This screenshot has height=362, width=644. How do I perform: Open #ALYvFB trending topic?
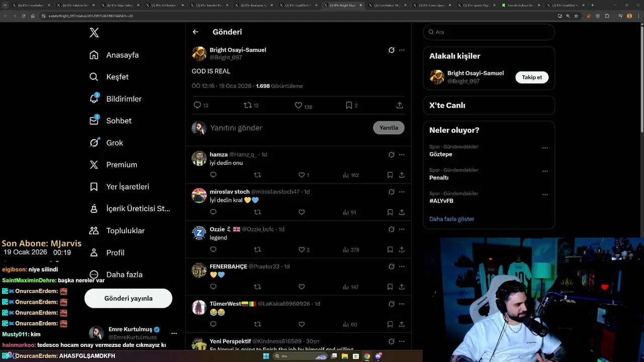click(441, 201)
